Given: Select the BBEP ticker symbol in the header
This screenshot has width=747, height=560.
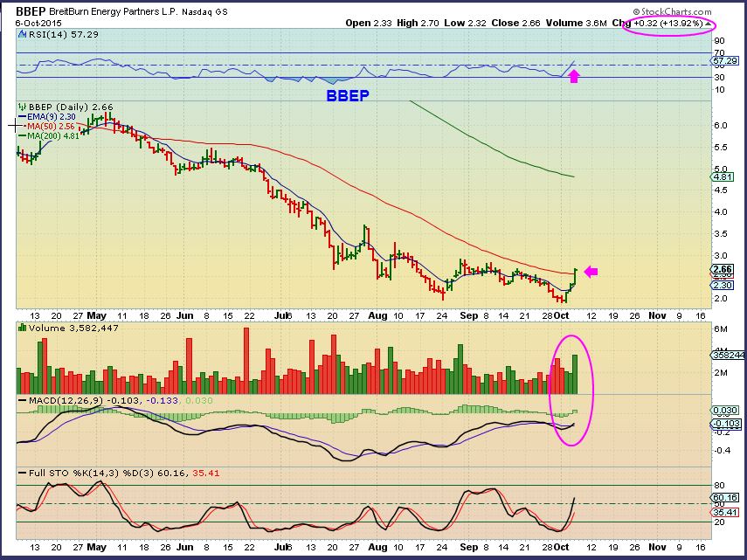Looking at the screenshot, I should (x=31, y=11).
